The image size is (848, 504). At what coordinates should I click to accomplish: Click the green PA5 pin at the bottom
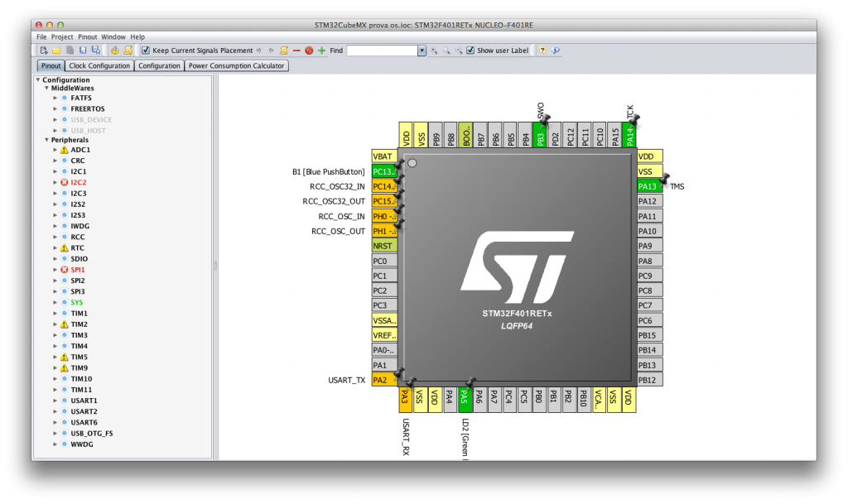click(x=465, y=400)
